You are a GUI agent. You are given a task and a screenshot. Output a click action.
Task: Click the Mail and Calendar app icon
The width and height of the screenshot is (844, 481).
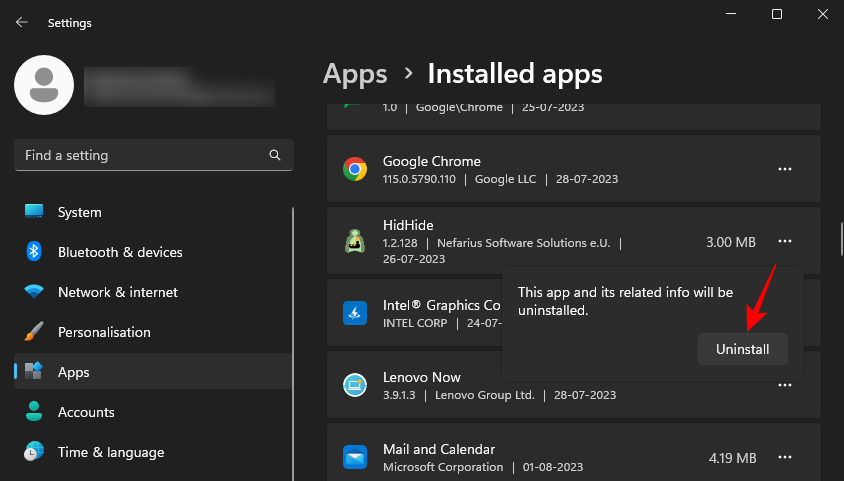(355, 457)
